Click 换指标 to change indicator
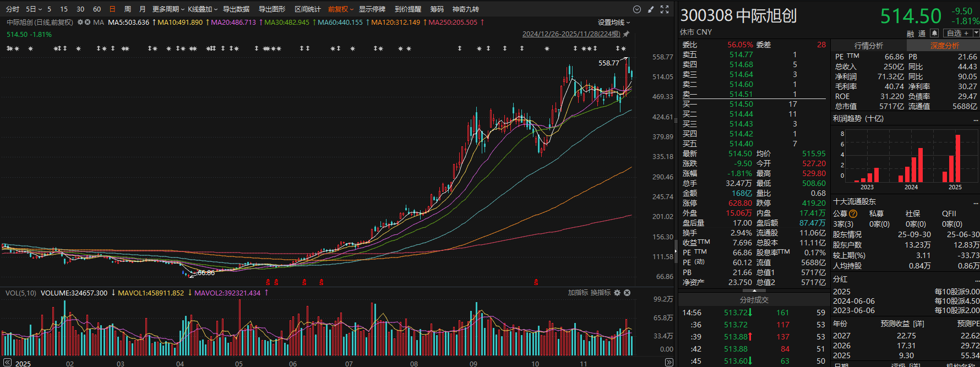980x367 pixels. pyautogui.click(x=601, y=293)
